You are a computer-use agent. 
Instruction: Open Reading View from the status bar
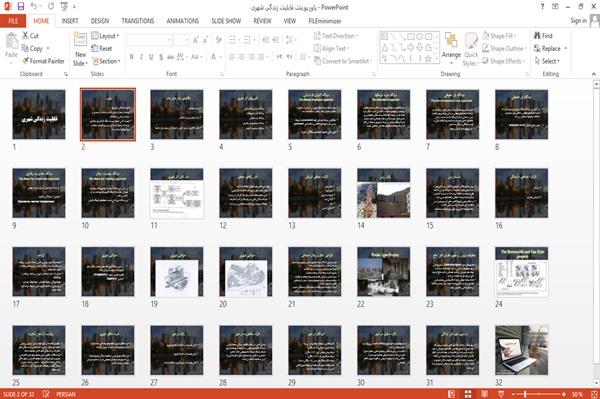click(484, 394)
